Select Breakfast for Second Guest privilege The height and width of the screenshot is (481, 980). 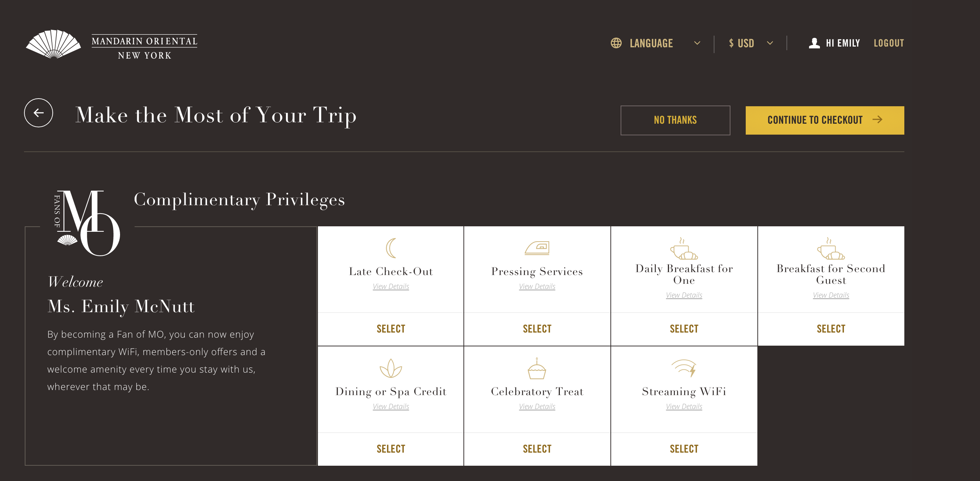tap(830, 329)
